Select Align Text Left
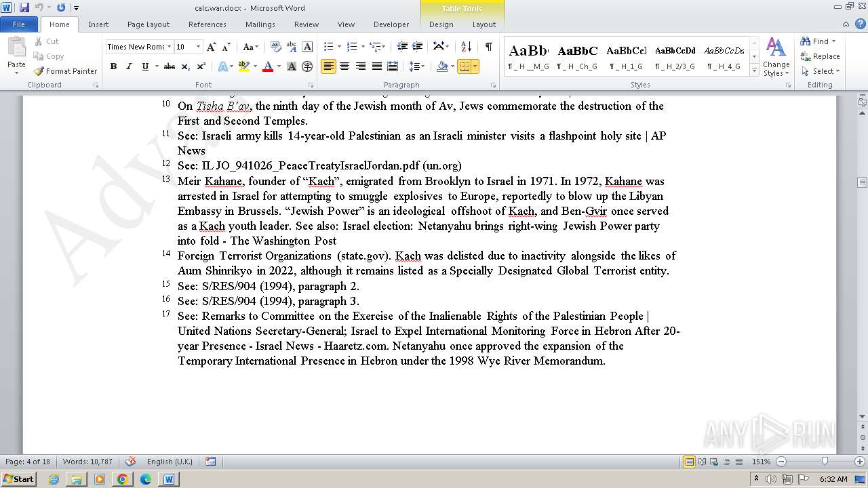Screen dimensions: 868x488 [329, 66]
